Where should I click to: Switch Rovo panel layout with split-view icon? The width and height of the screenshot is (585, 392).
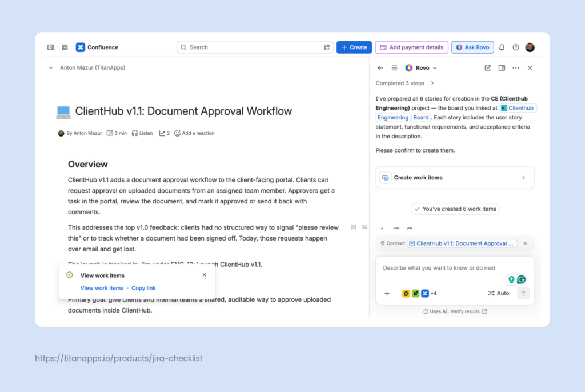(x=502, y=68)
